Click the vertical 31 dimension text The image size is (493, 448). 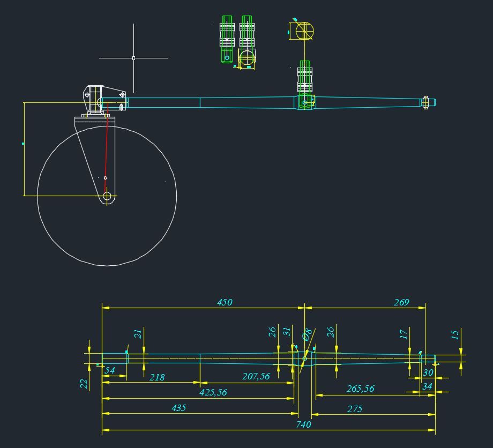(287, 332)
